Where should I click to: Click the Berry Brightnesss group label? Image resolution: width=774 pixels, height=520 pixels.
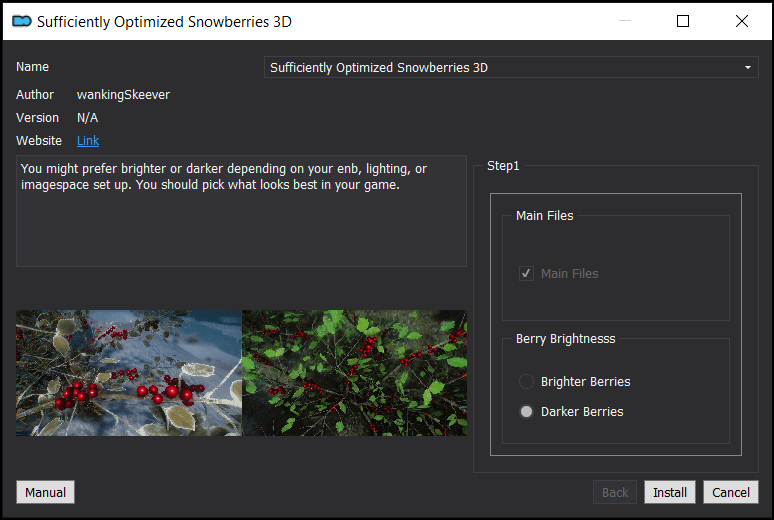pos(566,339)
